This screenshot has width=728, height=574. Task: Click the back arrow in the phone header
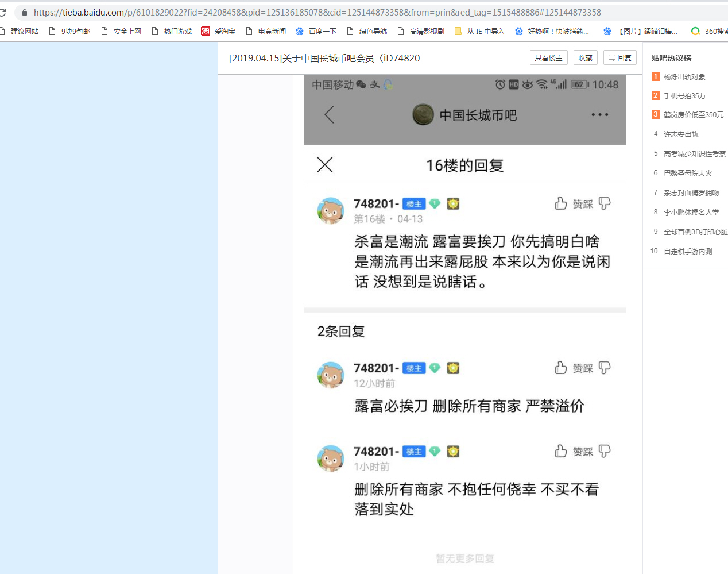(x=329, y=115)
